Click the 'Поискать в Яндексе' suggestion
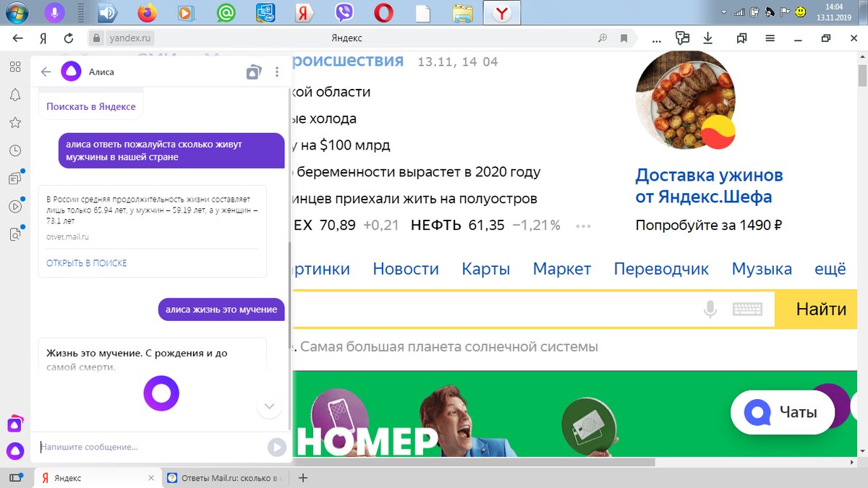This screenshot has height=488, width=868. [91, 106]
